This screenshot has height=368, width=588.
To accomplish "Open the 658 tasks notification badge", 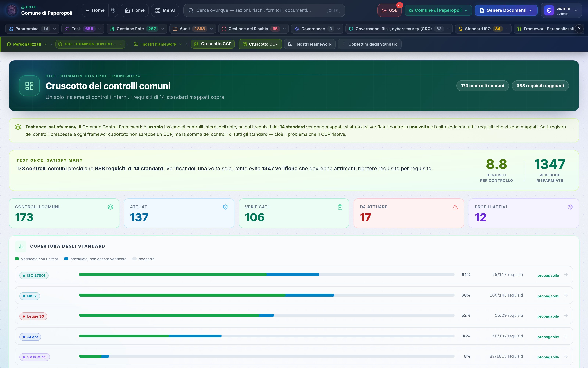I will [x=389, y=10].
